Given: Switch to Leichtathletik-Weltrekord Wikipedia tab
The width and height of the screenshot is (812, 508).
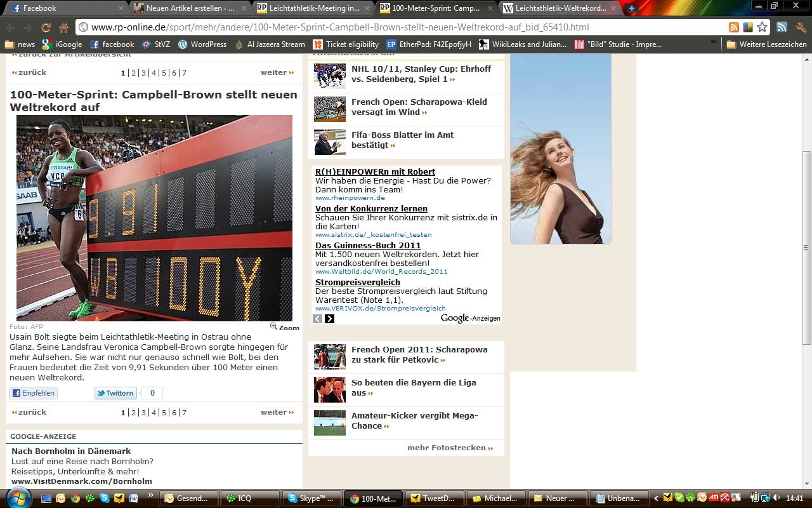Looking at the screenshot, I should coord(561,8).
